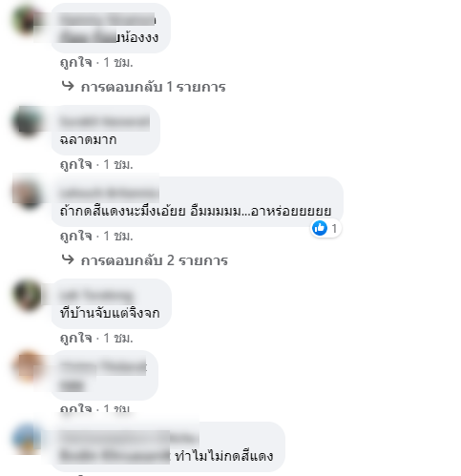Open avatar of น้องงง commenter
Image resolution: width=461 pixels, height=476 pixels.
pos(27,20)
